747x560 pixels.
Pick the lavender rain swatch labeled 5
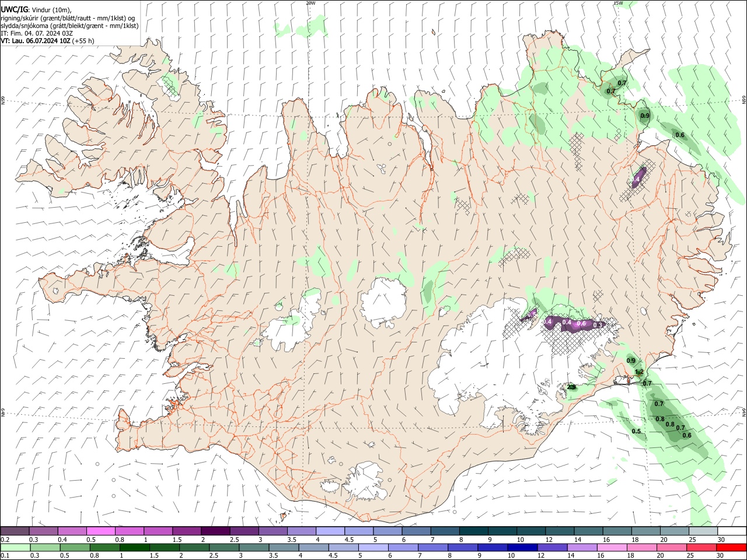click(373, 548)
